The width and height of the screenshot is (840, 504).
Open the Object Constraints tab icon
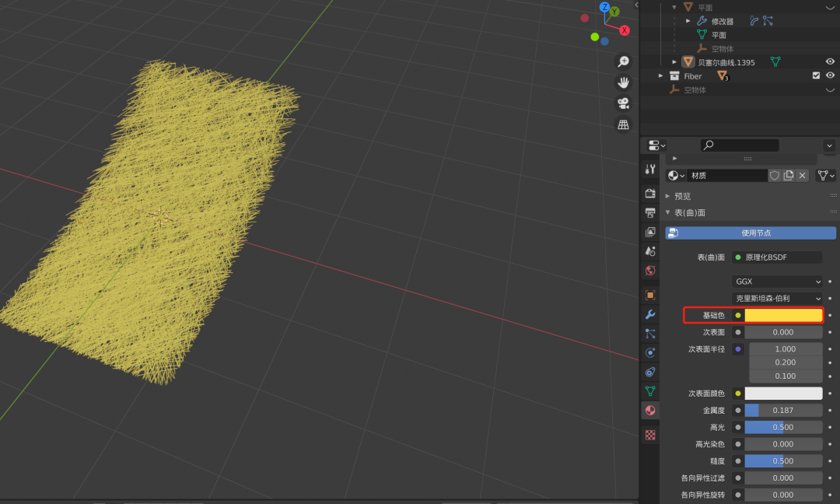coord(650,373)
